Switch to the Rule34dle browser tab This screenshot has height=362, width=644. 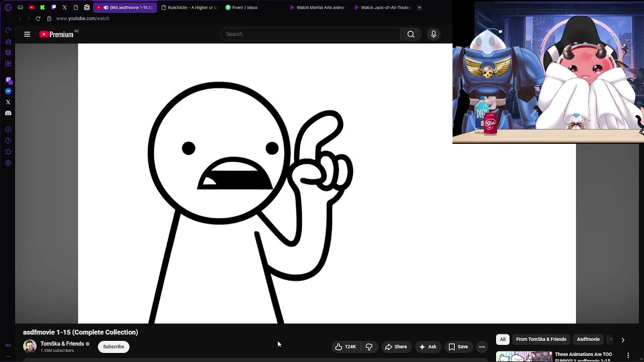[x=189, y=8]
